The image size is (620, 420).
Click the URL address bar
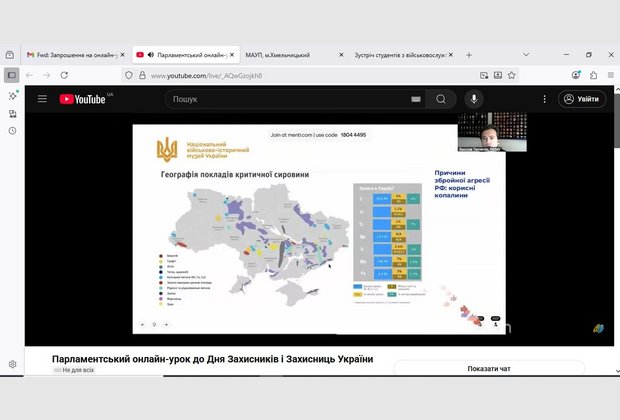click(x=300, y=75)
